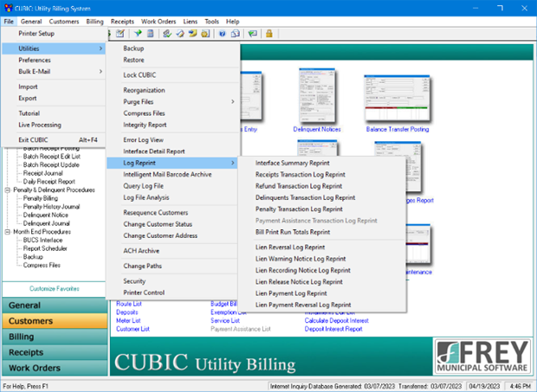Select ACH Archive menu item
Screen dimensions: 537x392
pos(172,251)
